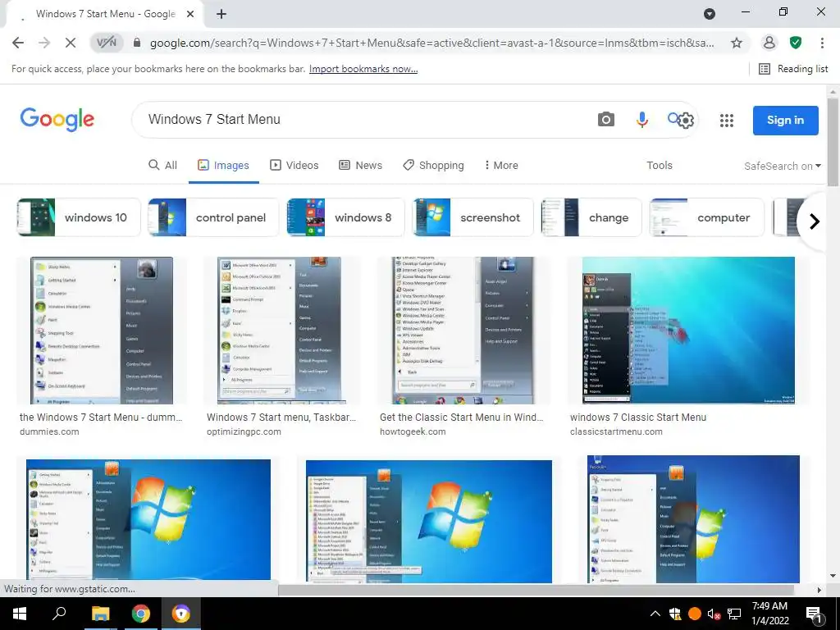Image resolution: width=840 pixels, height=630 pixels.
Task: Expand the SafeSearch on dropdown
Action: click(x=782, y=166)
